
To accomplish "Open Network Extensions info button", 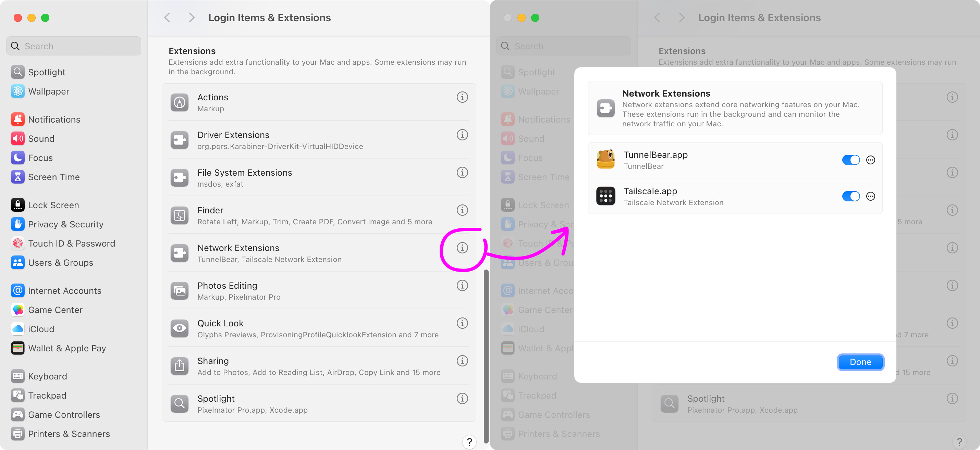I will coord(462,248).
